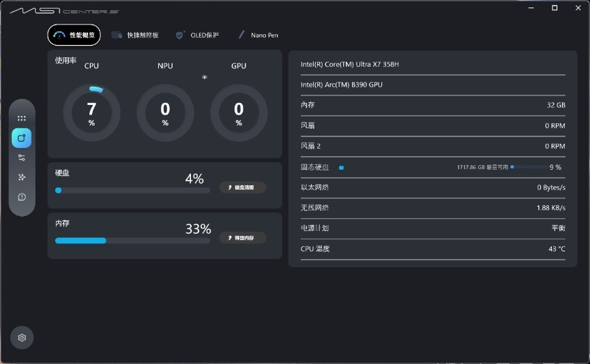The height and width of the screenshot is (364, 590).
Task: Toggle the eye icon near GPU gauge
Action: (204, 77)
